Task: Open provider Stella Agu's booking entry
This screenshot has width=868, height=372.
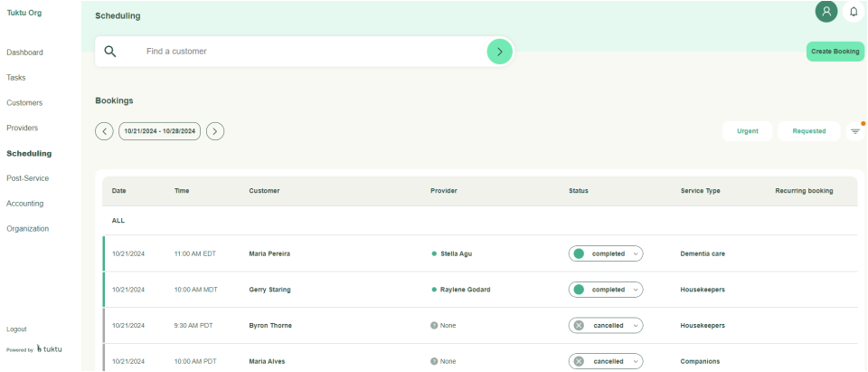Action: coord(458,253)
